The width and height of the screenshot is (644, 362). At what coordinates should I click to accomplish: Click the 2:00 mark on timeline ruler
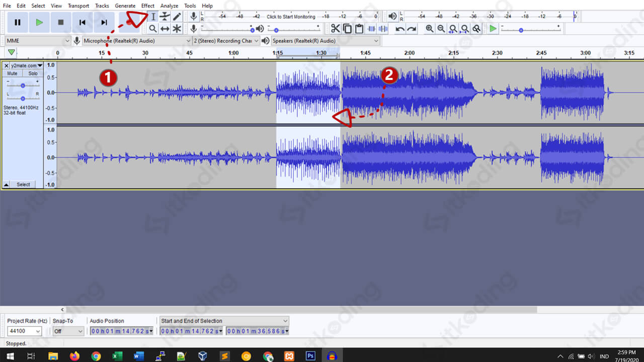[410, 53]
